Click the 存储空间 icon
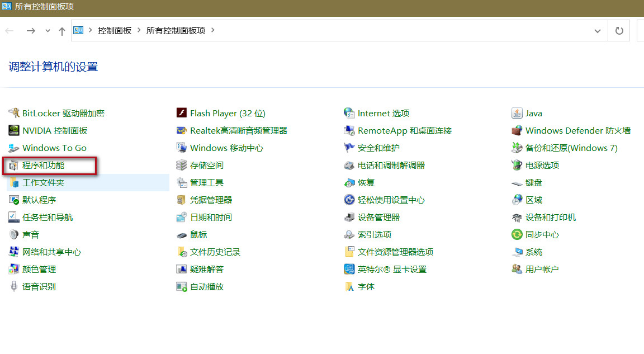Image resolution: width=644 pixels, height=354 pixels. (x=182, y=165)
